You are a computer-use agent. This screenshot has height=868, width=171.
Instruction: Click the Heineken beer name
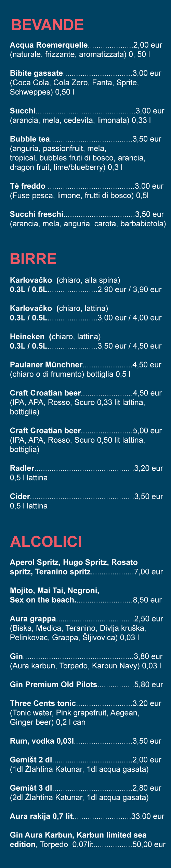(x=27, y=337)
